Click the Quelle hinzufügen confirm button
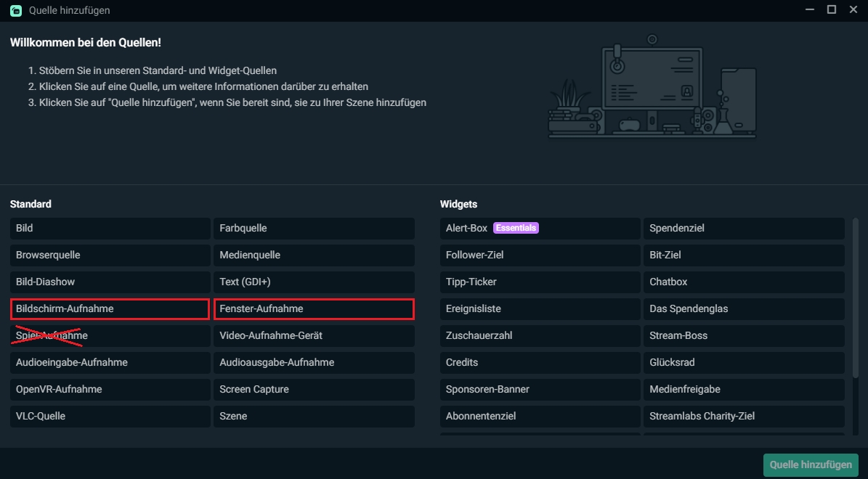The height and width of the screenshot is (479, 868). click(x=811, y=465)
